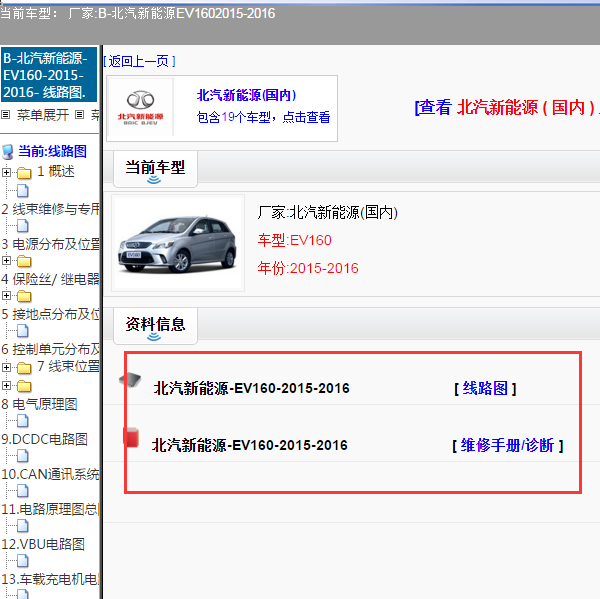Screen dimensions: 600x599
Task: Click the 当前:线路图 computer icon
Action: (7, 152)
